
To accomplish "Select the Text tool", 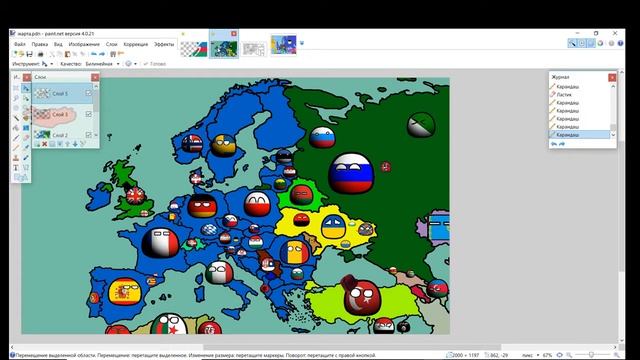I will [x=16, y=167].
